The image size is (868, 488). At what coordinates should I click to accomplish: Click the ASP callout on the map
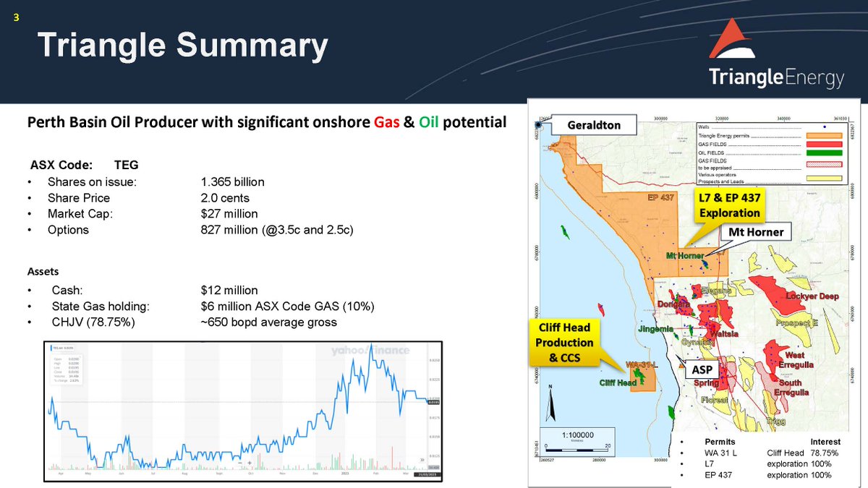pyautogui.click(x=700, y=369)
